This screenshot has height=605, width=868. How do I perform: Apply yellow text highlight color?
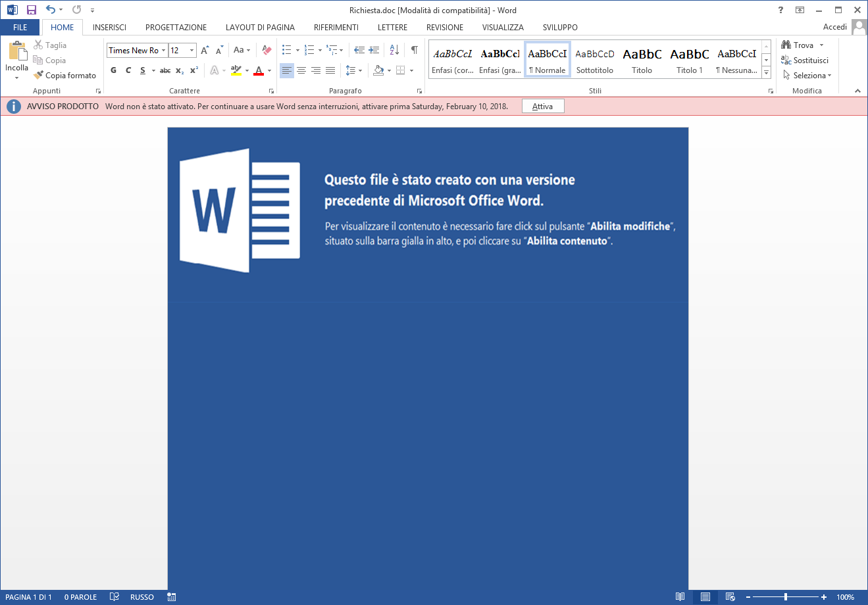coord(236,70)
